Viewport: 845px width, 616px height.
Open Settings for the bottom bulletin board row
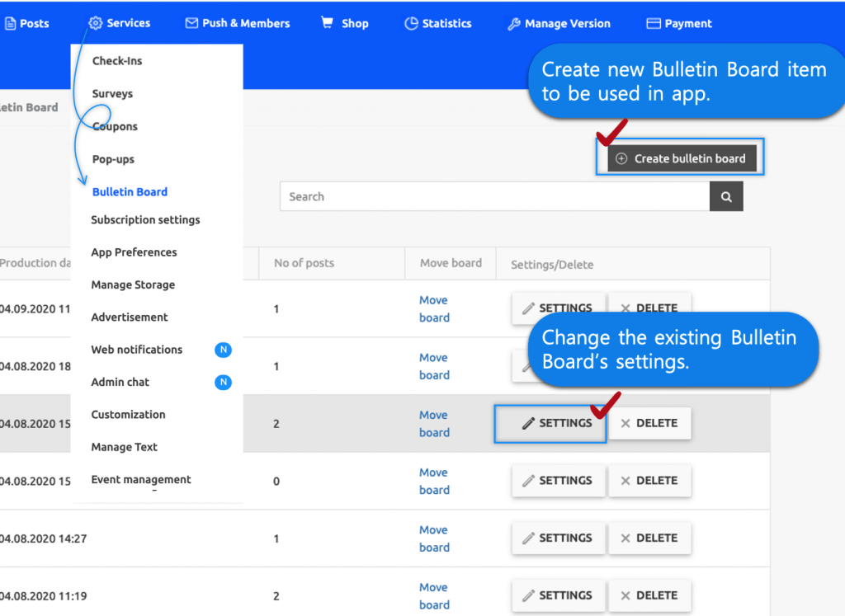point(558,595)
